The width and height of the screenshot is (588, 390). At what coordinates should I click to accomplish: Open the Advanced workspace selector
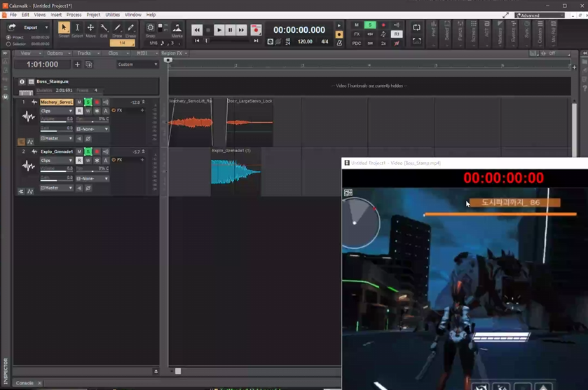click(540, 15)
